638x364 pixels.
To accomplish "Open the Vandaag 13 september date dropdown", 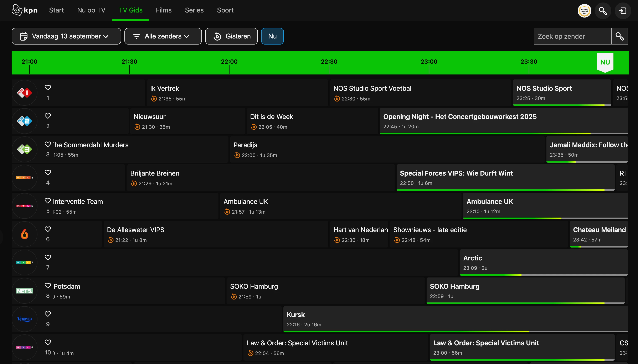I will click(66, 36).
